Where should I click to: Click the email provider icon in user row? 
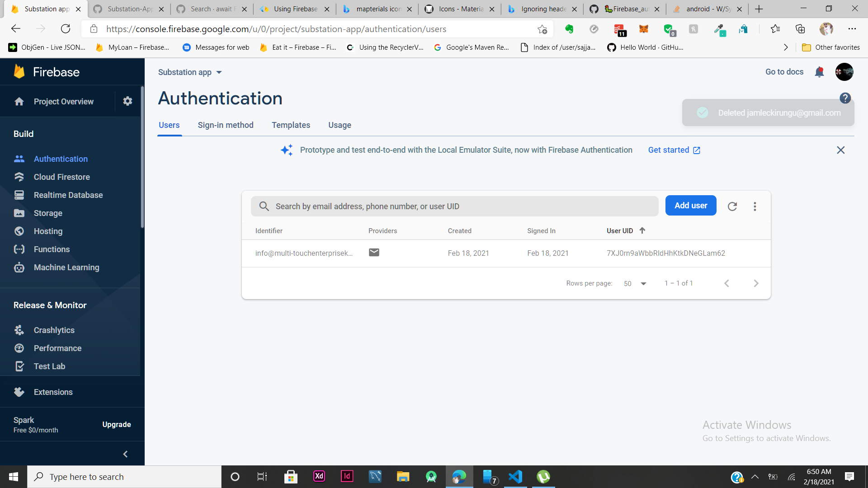(x=374, y=253)
